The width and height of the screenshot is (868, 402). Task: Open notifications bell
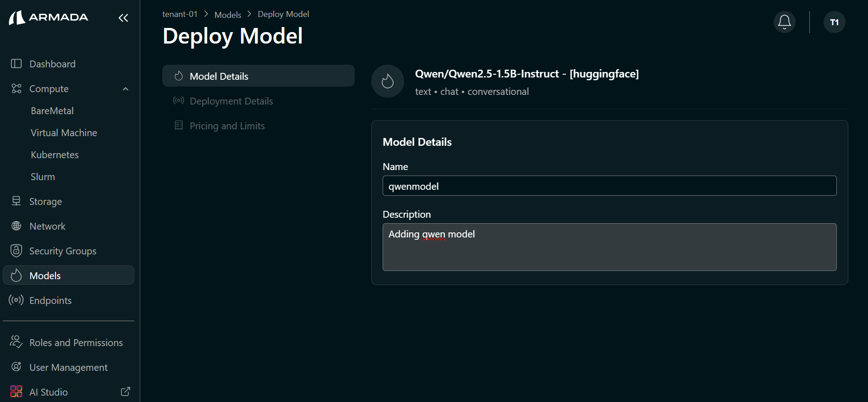(785, 22)
